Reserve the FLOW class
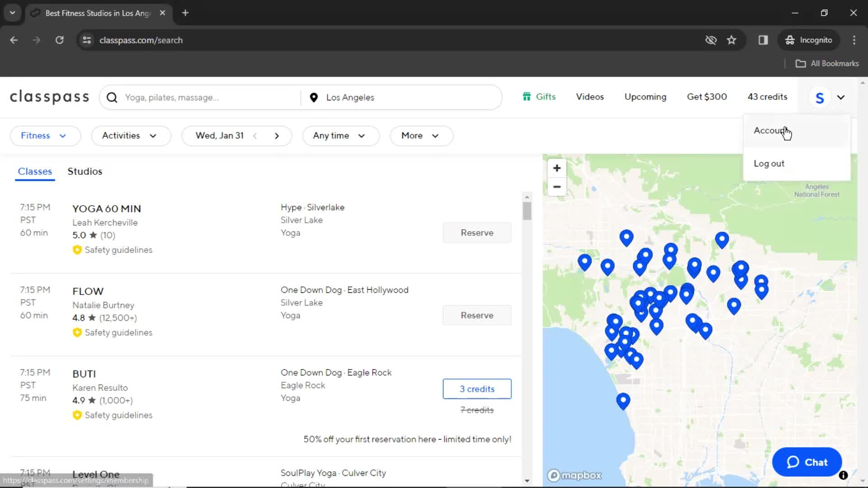 pyautogui.click(x=477, y=315)
